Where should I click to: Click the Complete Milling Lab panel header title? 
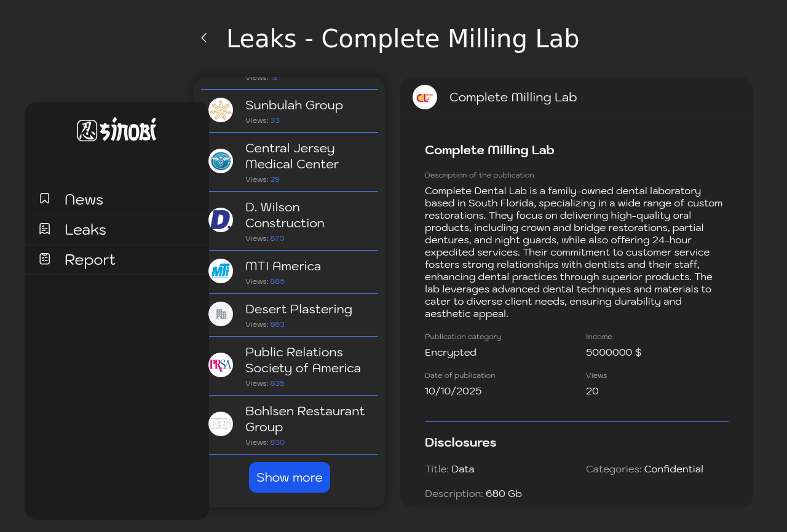513,97
